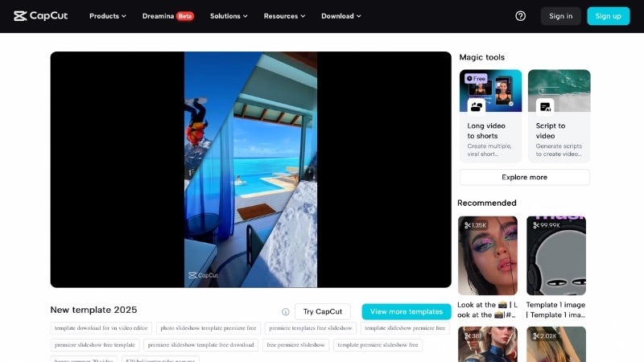Click the 'New template 2025' title
This screenshot has width=644, height=362.
[93, 310]
